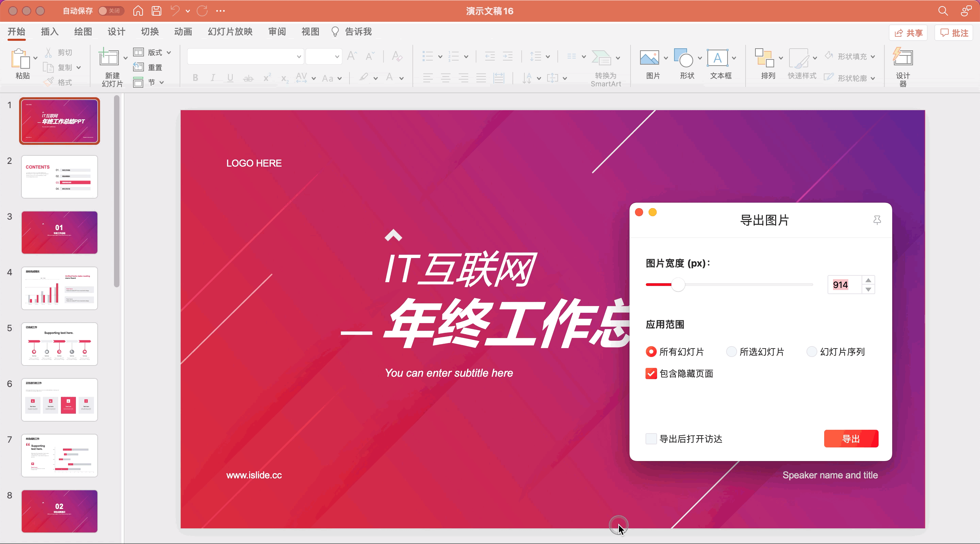Image resolution: width=980 pixels, height=544 pixels.
Task: Increase font size with larger A
Action: [x=352, y=56]
